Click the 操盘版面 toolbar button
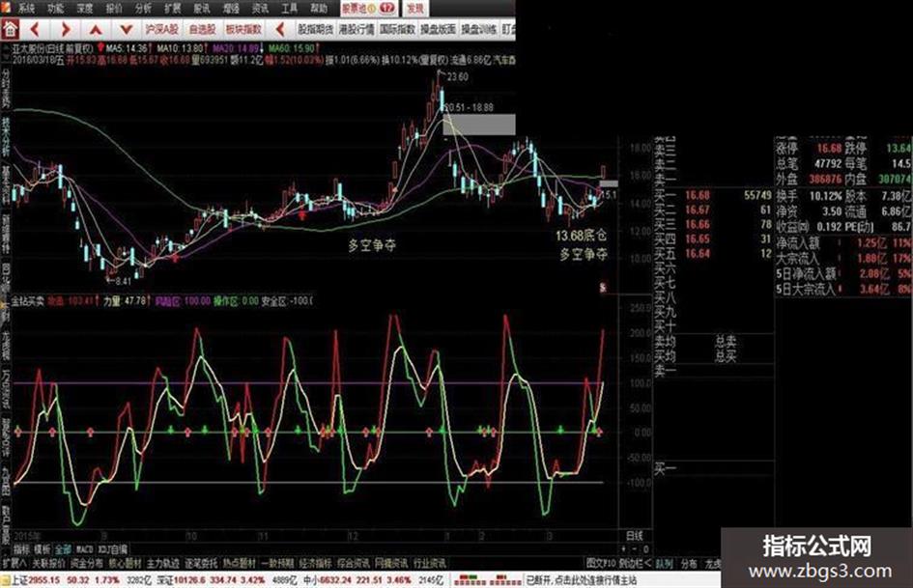 click(438, 29)
